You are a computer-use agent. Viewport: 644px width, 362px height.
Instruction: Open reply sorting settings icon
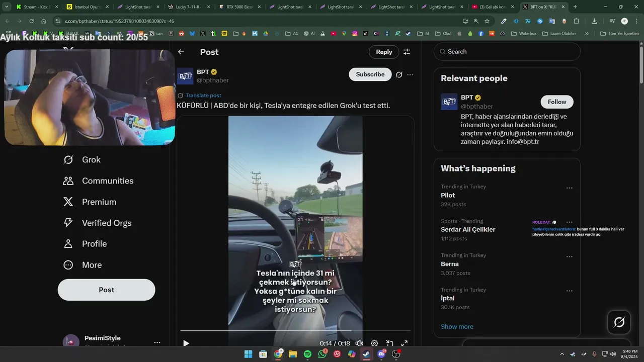coord(407,52)
